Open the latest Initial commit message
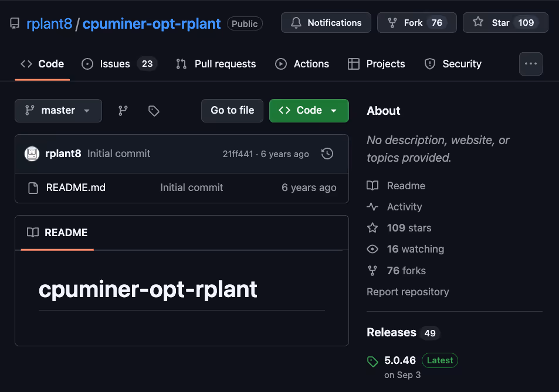Viewport: 559px width, 392px height. click(118, 154)
